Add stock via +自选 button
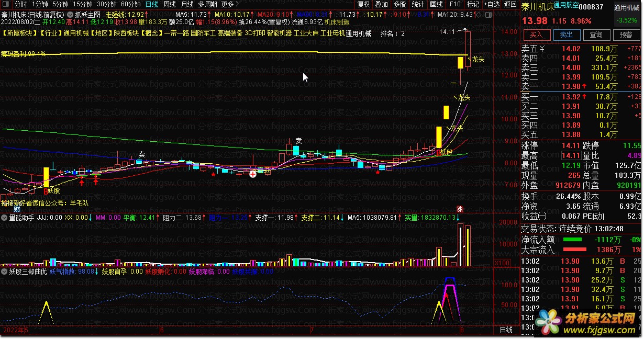Viewport: 644px width, 339px height. (x=492, y=4)
